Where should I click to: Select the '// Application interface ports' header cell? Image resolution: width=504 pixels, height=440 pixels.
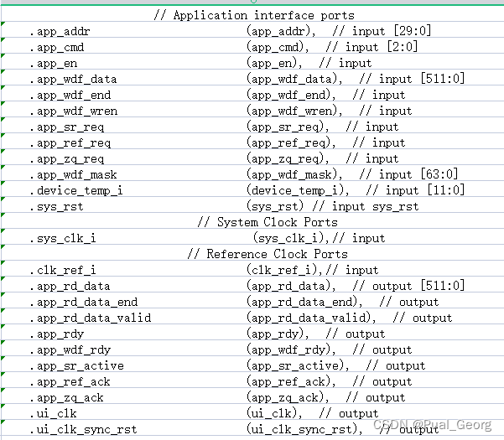pos(254,15)
